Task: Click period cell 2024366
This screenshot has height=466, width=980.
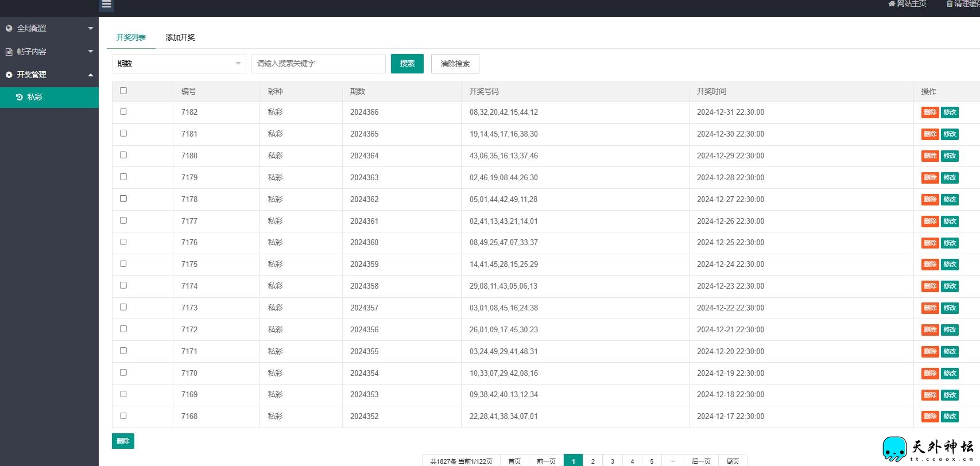Action: coord(365,112)
